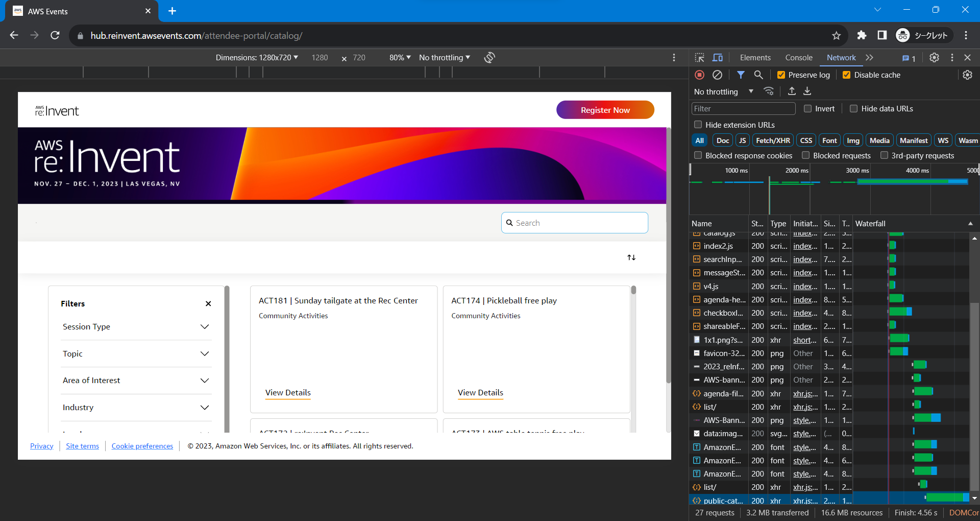This screenshot has width=980, height=521.
Task: Click the Register Now button
Action: click(x=605, y=110)
